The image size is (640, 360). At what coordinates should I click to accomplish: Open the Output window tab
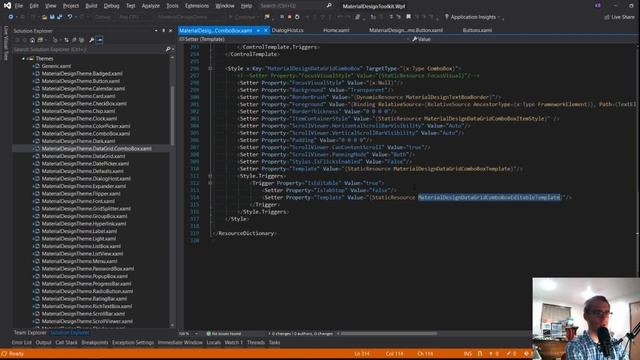43,343
